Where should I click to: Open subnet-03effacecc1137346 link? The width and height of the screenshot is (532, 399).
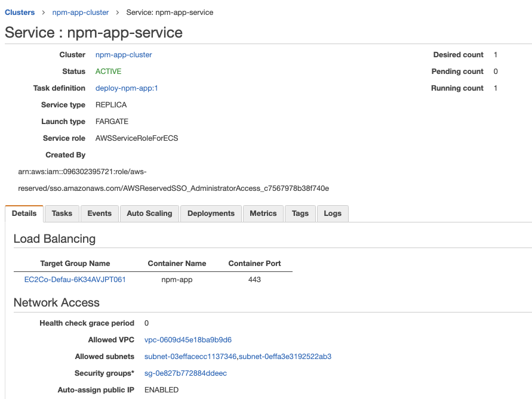click(x=190, y=357)
